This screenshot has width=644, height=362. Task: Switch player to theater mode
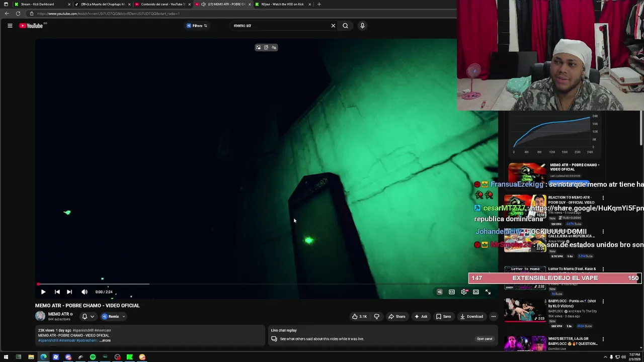point(476,292)
